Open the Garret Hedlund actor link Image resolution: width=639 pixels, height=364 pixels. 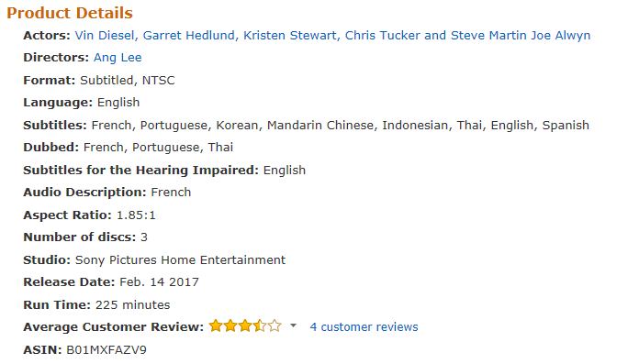click(x=189, y=36)
